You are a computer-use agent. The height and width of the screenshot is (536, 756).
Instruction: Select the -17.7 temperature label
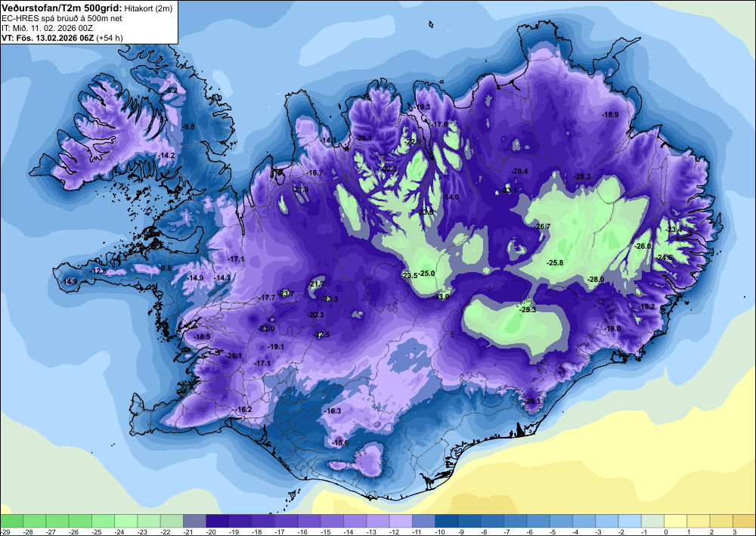[268, 298]
